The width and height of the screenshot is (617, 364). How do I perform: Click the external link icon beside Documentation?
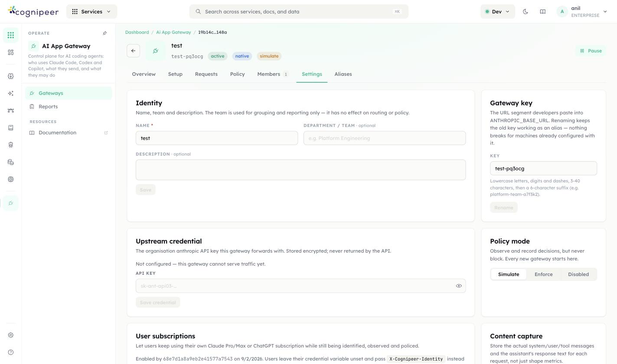coord(106,133)
